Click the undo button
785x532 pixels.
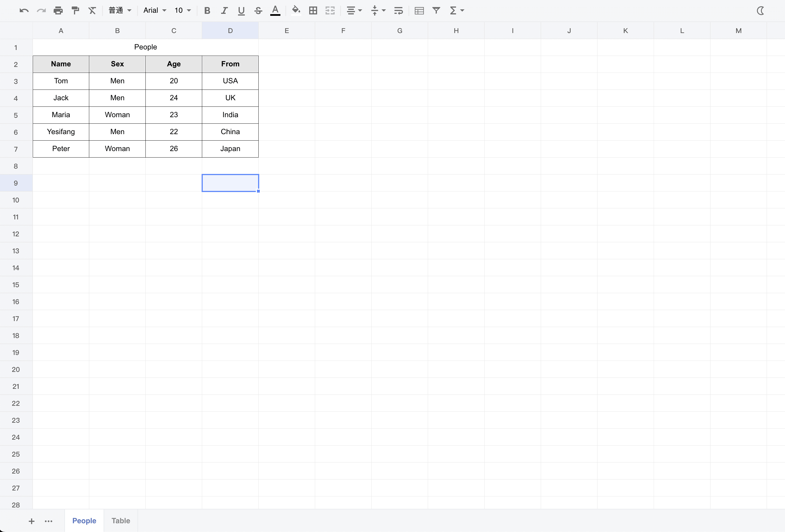[23, 11]
